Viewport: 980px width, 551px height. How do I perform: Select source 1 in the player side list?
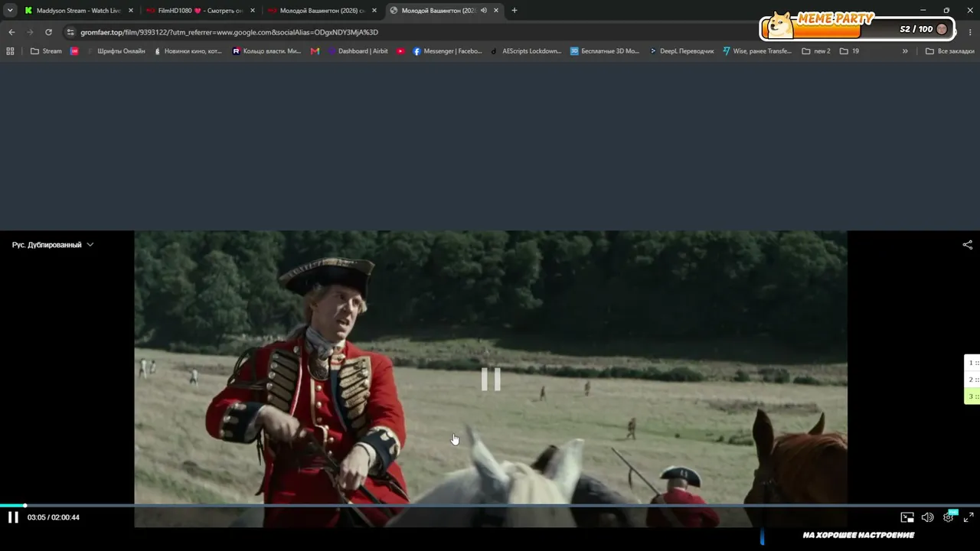pos(972,363)
